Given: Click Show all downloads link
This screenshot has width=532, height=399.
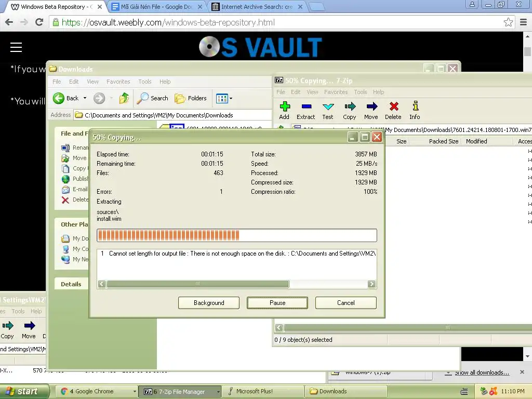Looking at the screenshot, I should (482, 373).
